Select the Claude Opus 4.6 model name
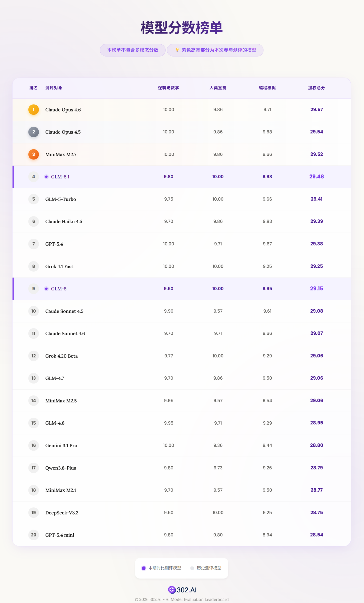Screen dimensions: 364x603 pos(63,110)
